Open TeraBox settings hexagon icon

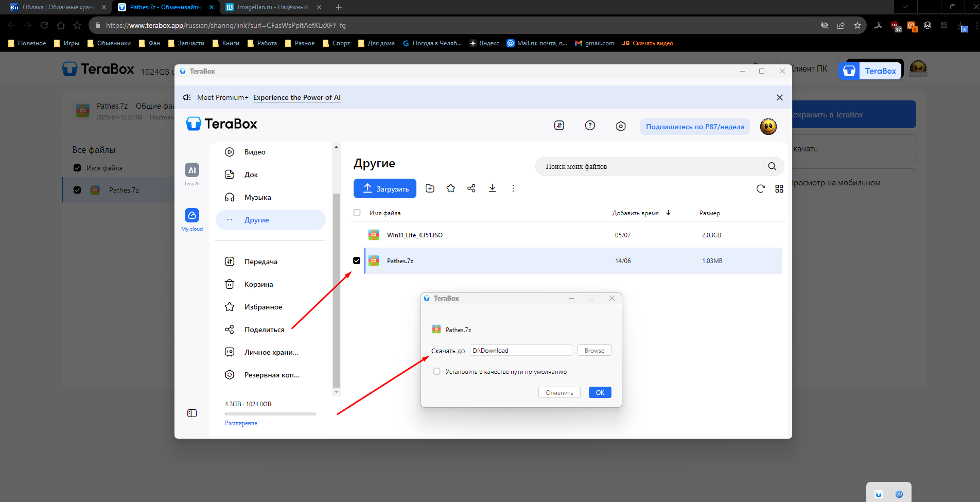(x=621, y=126)
